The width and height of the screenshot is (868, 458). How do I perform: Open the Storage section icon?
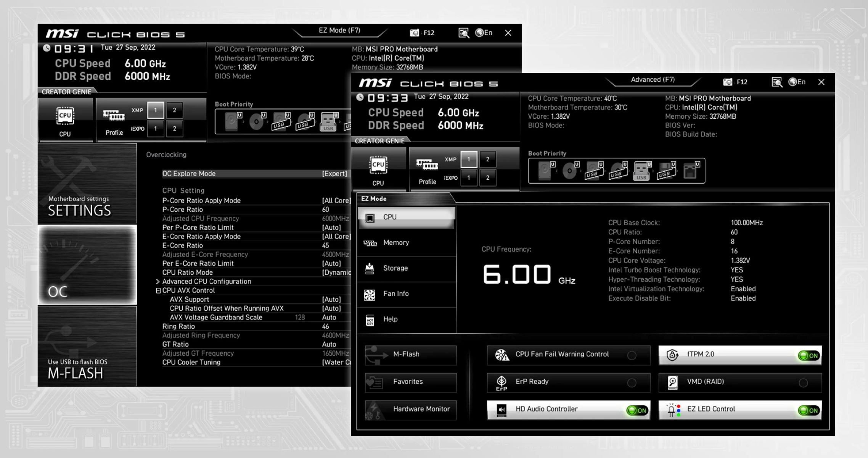point(370,268)
